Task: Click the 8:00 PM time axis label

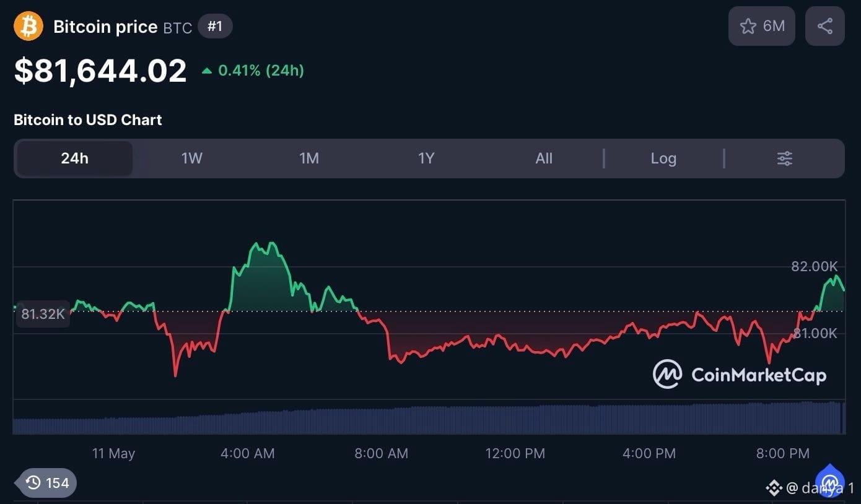Action: [783, 453]
